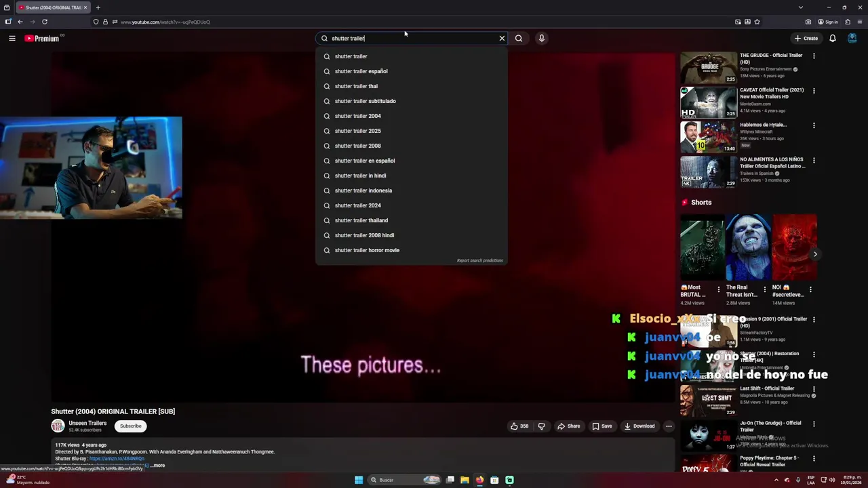Submit search with the magnifier button
This screenshot has height=488, width=868.
coord(519,39)
